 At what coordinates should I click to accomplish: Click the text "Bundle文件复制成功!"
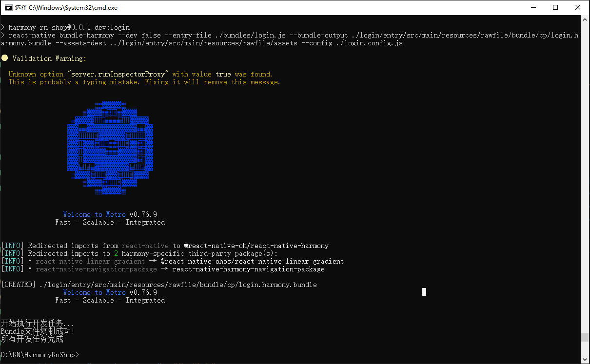pos(38,331)
